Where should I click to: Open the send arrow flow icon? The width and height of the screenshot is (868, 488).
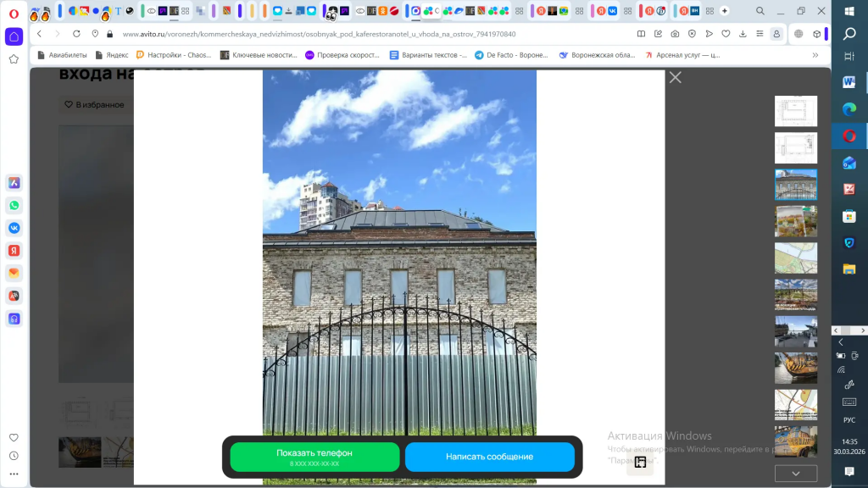tap(709, 34)
